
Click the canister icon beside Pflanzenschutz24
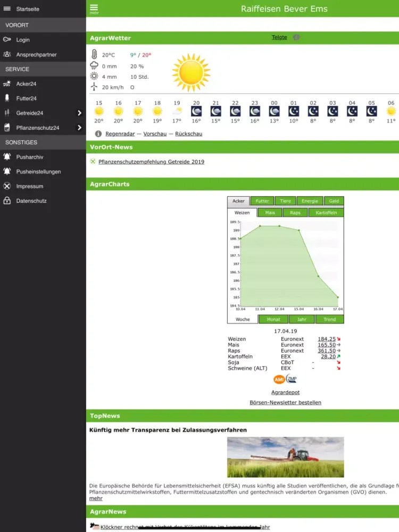(x=7, y=128)
